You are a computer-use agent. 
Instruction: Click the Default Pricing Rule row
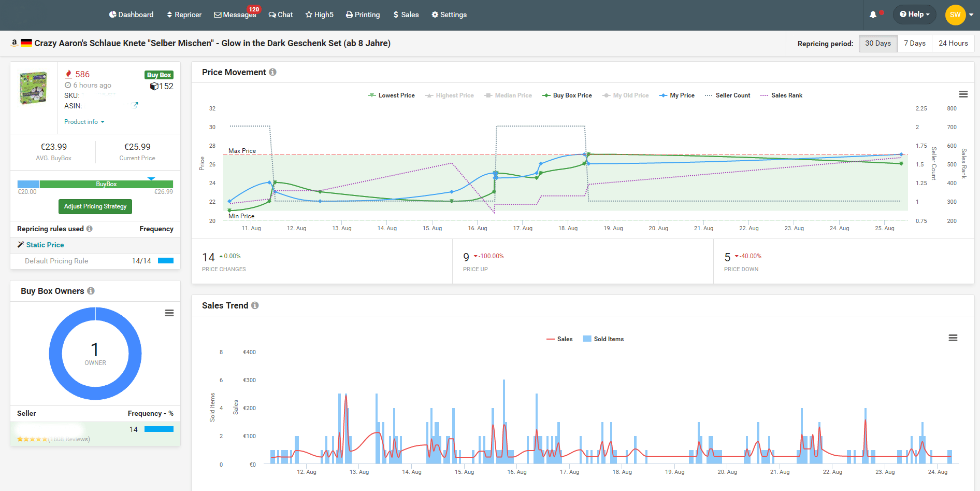95,261
